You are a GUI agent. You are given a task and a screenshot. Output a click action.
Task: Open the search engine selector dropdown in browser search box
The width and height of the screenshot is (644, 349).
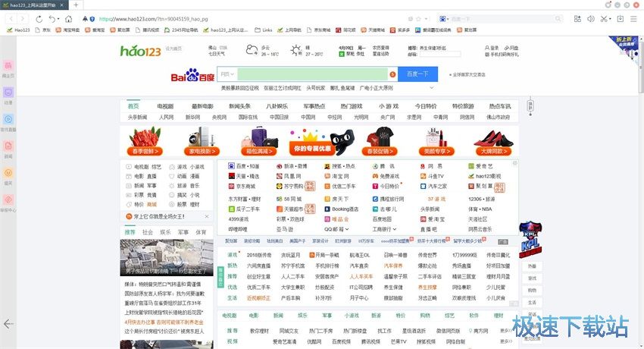click(444, 19)
